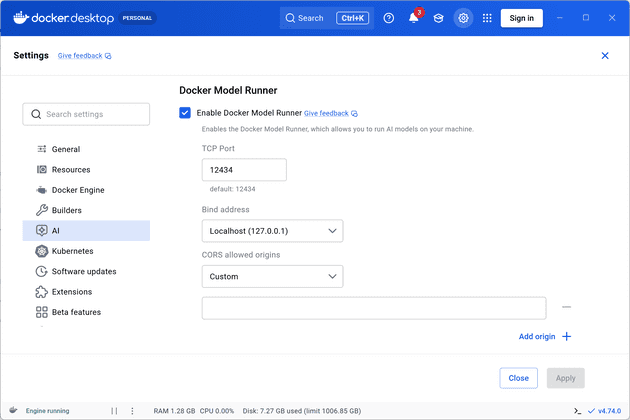Click the Docker whale logo
The width and height of the screenshot is (630, 420).
[x=21, y=18]
